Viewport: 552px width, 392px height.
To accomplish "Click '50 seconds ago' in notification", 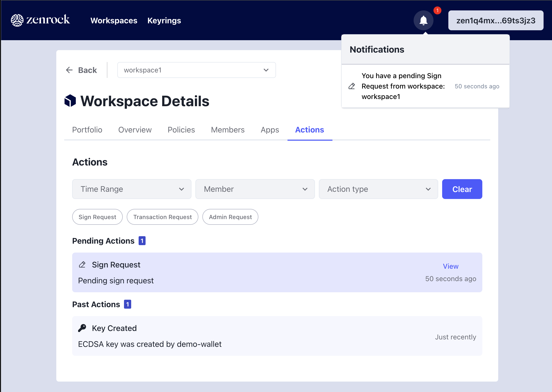I will click(477, 86).
